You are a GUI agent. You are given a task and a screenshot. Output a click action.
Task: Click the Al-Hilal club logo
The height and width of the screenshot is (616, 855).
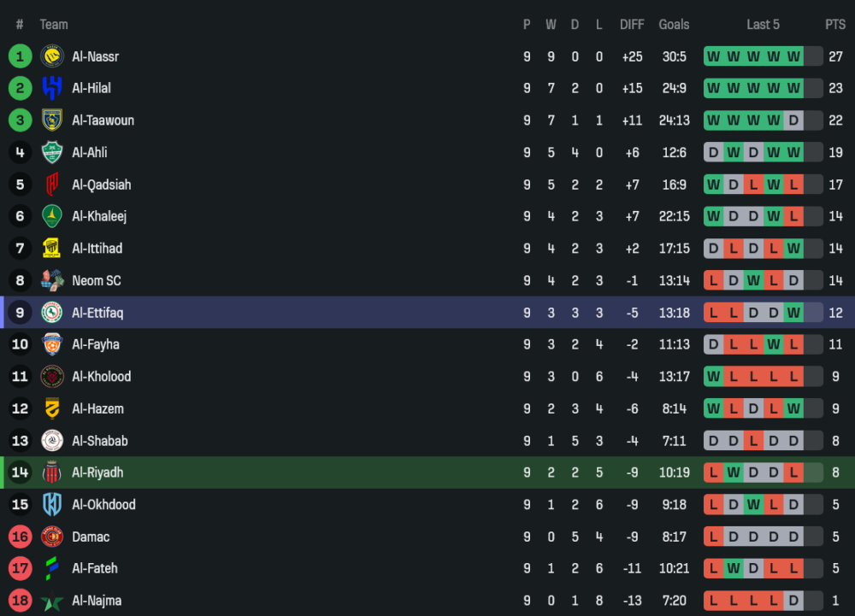point(52,88)
